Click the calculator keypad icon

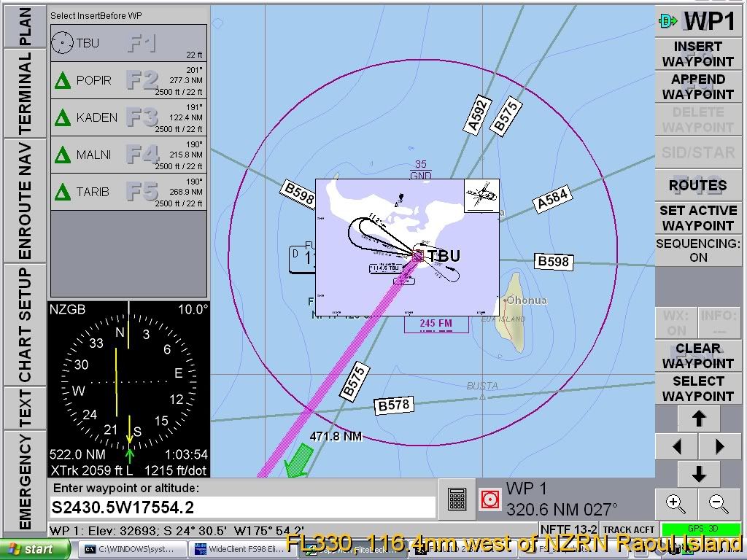(457, 499)
